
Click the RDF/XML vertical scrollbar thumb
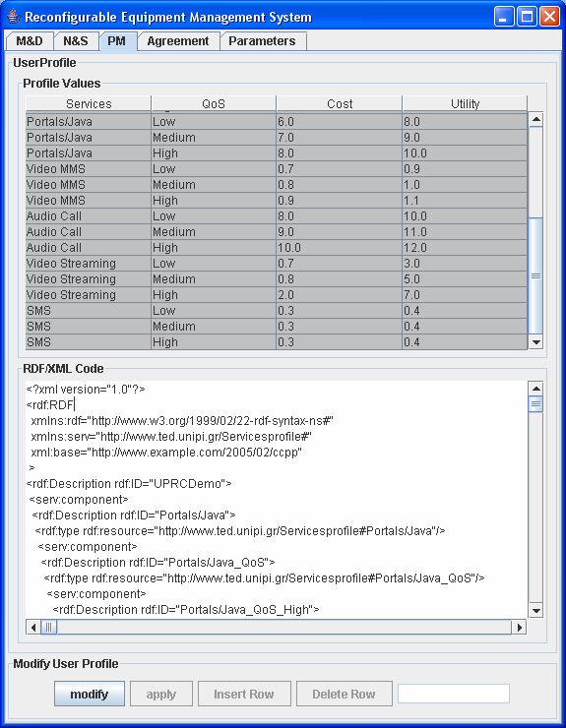535,404
